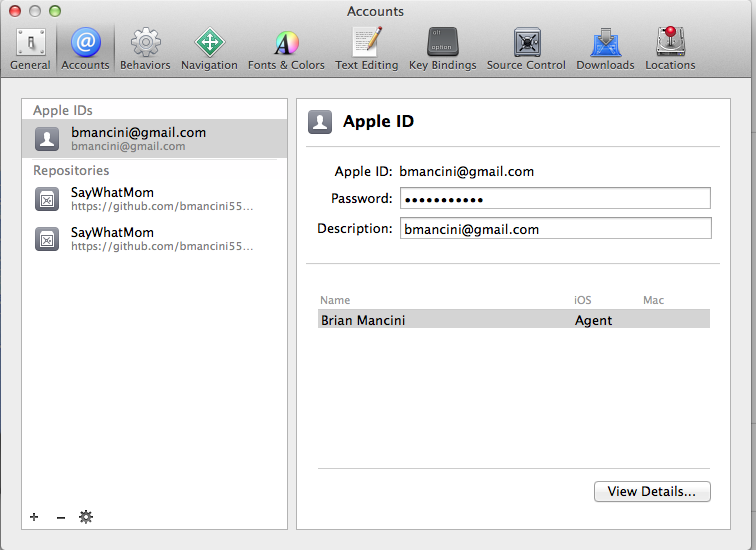
Task: Open Key Bindings preferences
Action: coord(443,49)
